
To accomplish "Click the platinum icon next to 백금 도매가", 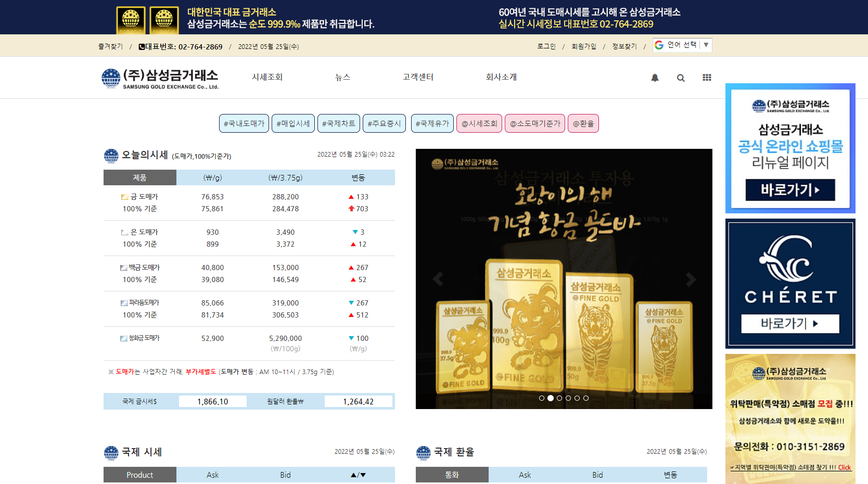I will click(124, 268).
